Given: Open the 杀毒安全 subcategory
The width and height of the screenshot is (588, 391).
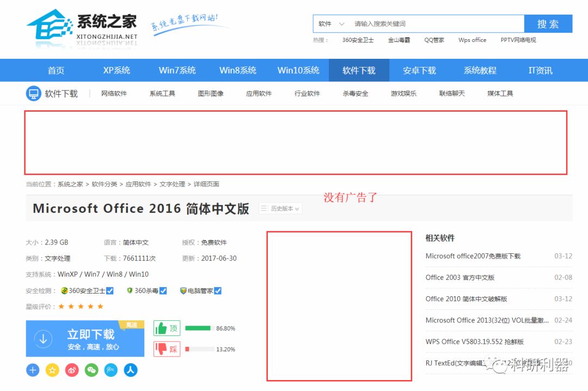Looking at the screenshot, I should 356,94.
